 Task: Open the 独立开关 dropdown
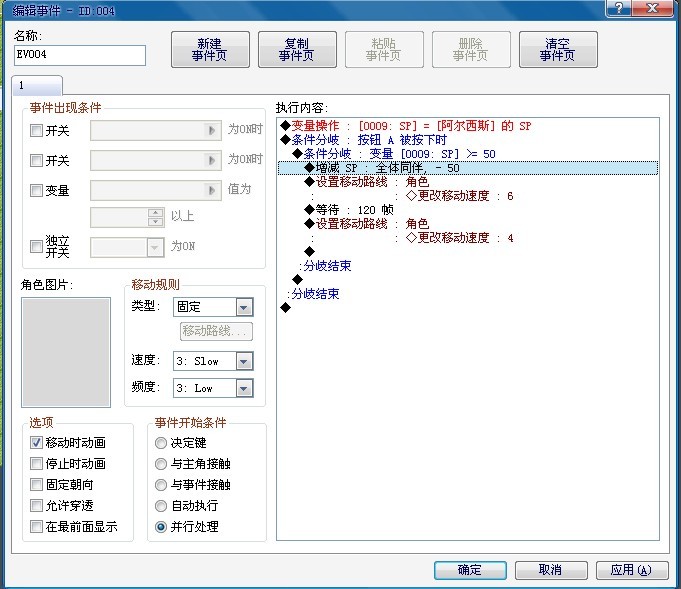pyautogui.click(x=155, y=248)
